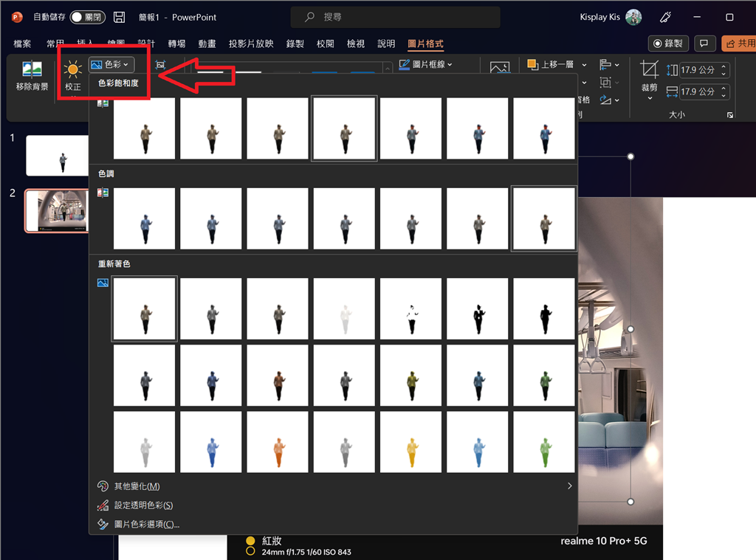This screenshot has width=756, height=560.
Task: Decrease the picture width spinner value
Action: [x=724, y=95]
